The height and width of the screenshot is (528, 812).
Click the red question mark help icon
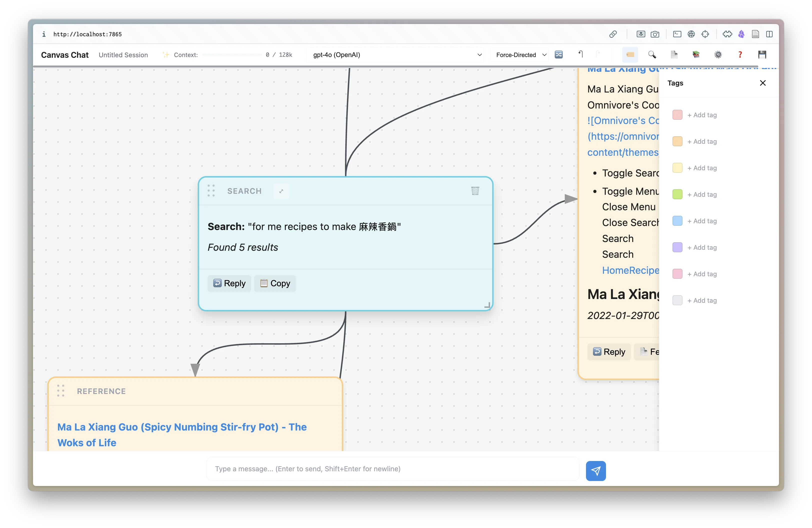740,54
